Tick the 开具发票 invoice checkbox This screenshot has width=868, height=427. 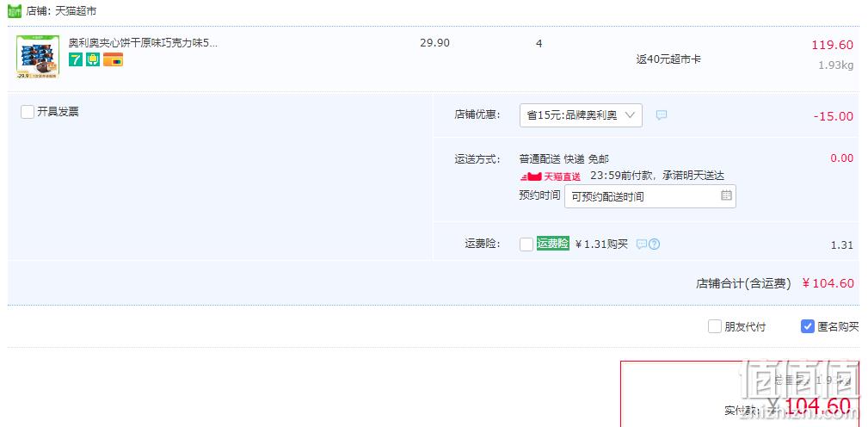pyautogui.click(x=28, y=112)
